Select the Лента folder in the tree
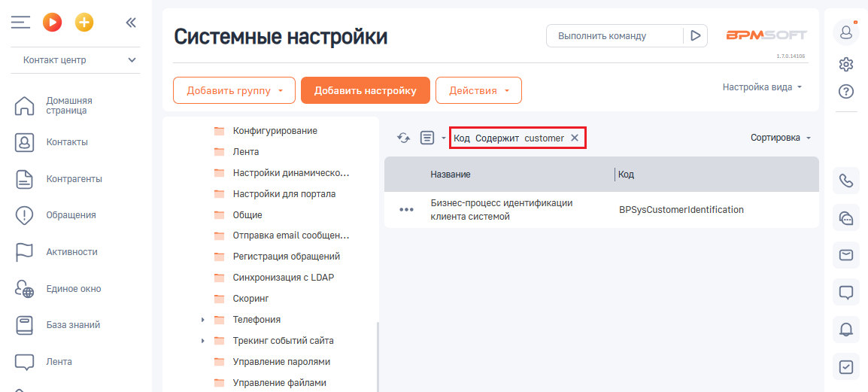This screenshot has height=392, width=868. coord(246,152)
